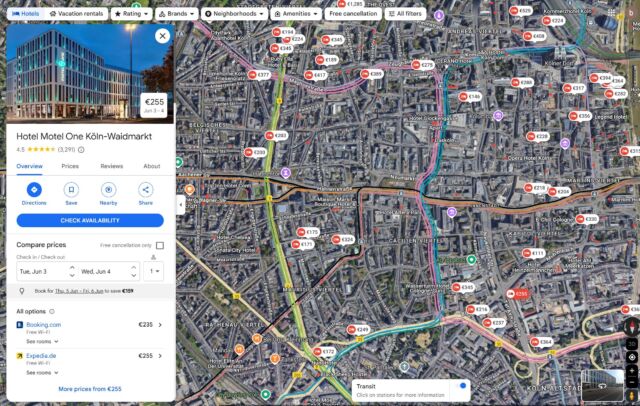
Task: Switch map to 3D view
Action: 632,344
